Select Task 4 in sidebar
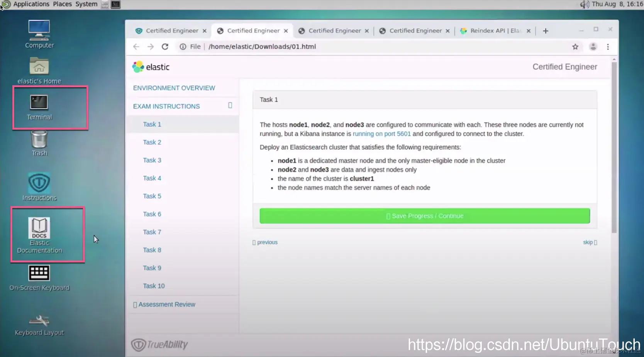This screenshot has width=644, height=357. pyautogui.click(x=152, y=178)
